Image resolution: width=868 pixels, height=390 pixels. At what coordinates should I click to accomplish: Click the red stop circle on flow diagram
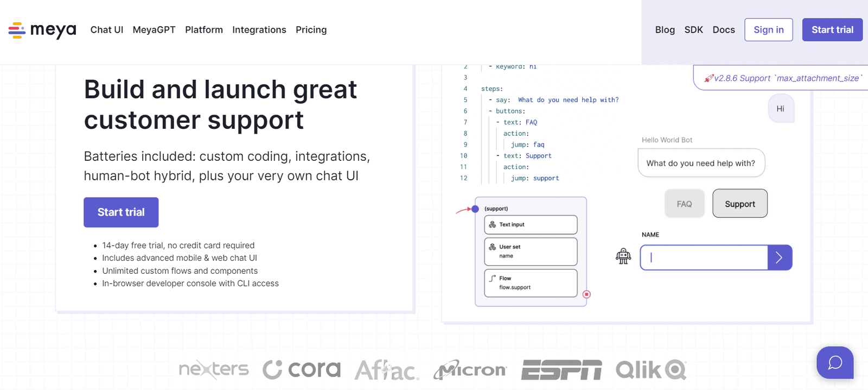click(586, 294)
